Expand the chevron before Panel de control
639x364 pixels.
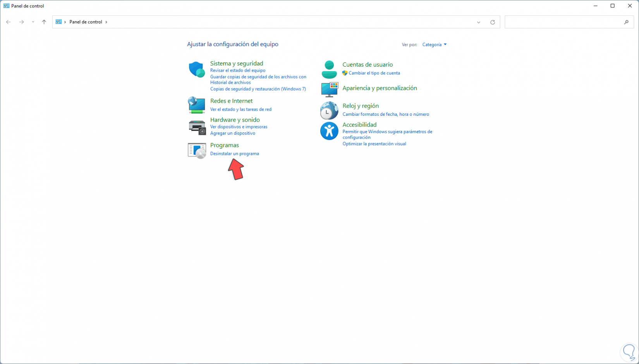pos(65,22)
